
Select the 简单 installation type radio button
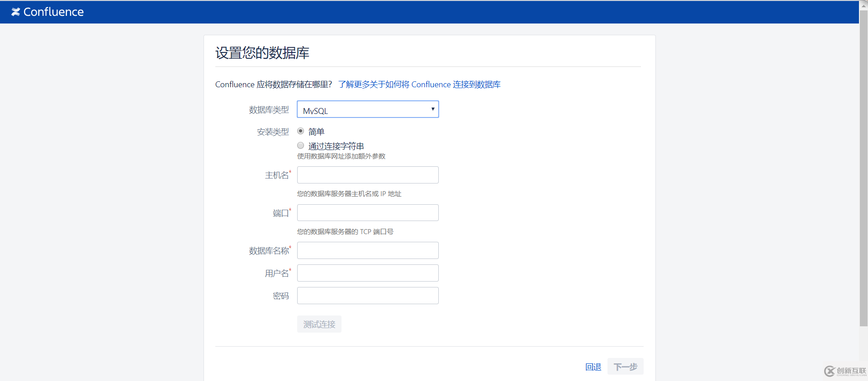[300, 131]
